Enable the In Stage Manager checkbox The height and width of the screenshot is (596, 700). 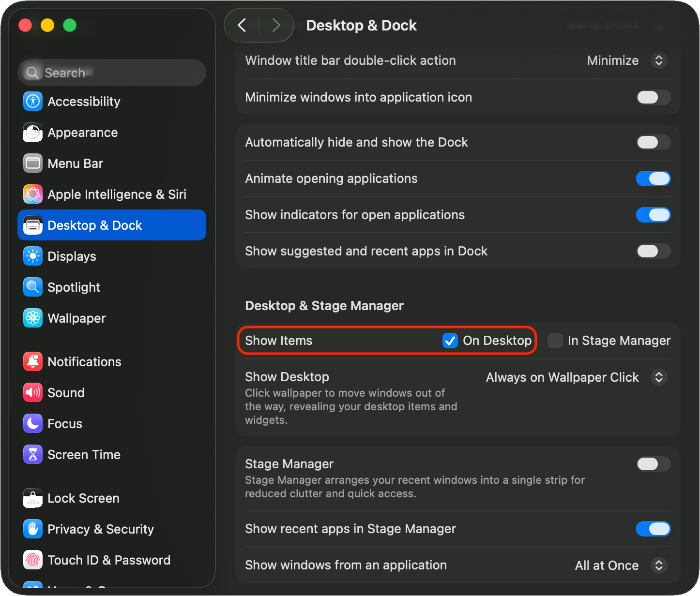(555, 341)
